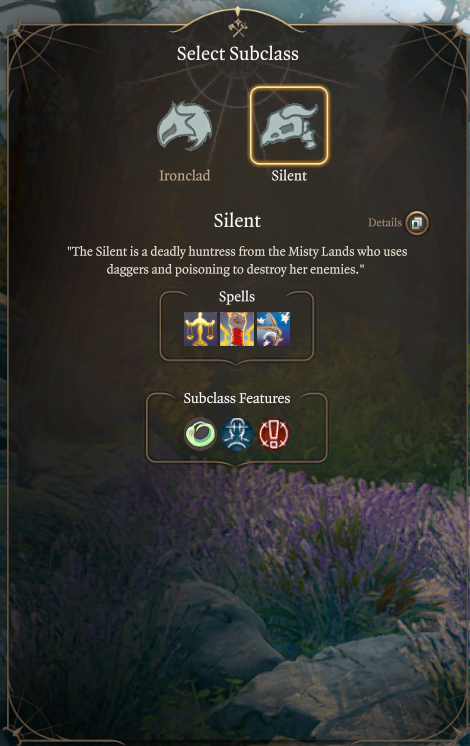Click the Silent name label under emblem
470x746 pixels.
click(x=289, y=176)
